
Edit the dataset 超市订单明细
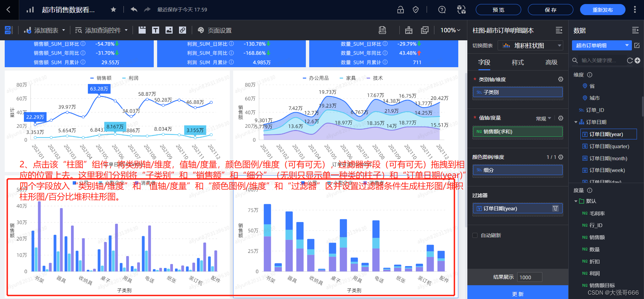coord(637,45)
